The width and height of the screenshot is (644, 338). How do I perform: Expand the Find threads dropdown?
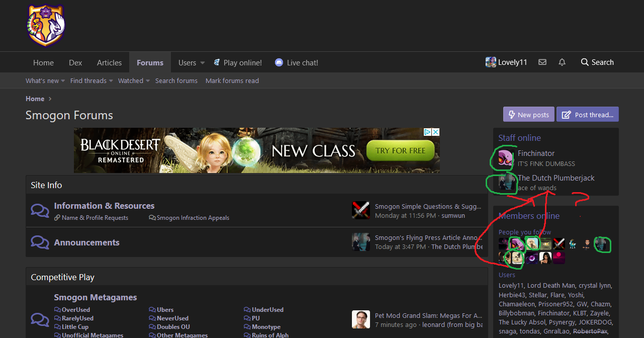point(111,81)
